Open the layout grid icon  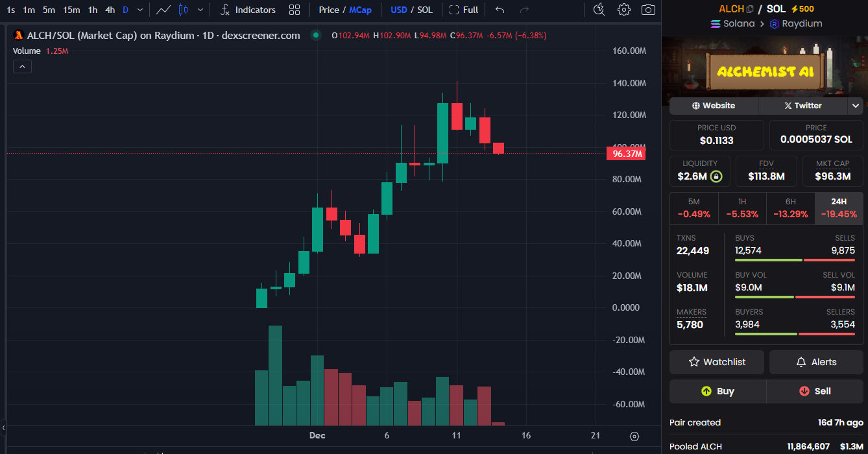(295, 10)
